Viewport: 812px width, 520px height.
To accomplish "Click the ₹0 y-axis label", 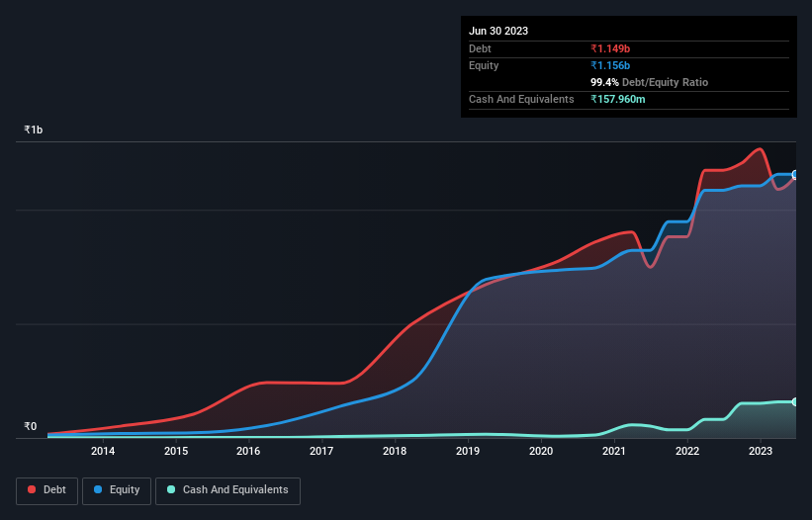I will tap(31, 426).
